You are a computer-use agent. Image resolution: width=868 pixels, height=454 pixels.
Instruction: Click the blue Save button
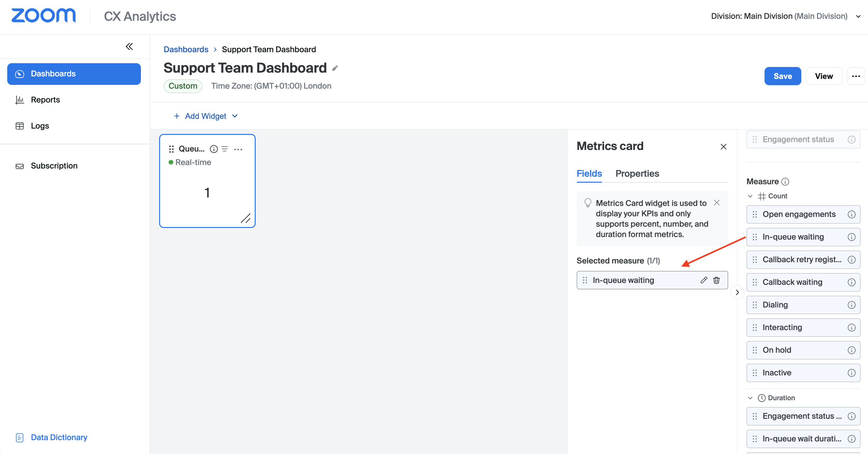(x=782, y=76)
